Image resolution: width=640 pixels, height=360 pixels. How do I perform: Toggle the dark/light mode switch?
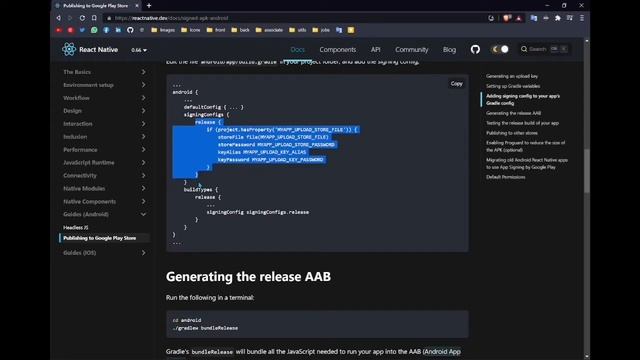[x=500, y=49]
